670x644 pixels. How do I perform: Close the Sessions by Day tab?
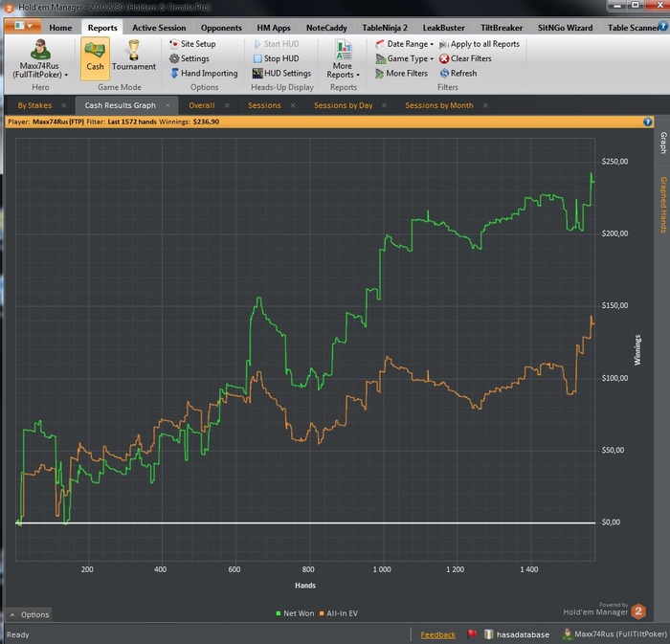pos(384,105)
